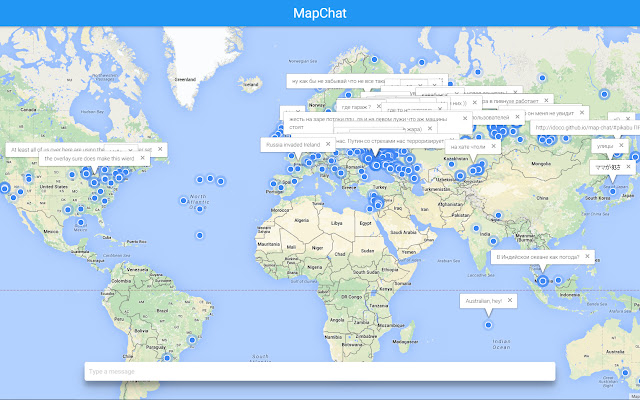The height and width of the screenshot is (400, 640).
Task: Close the 'At least all of us over here' bubble
Action: (x=160, y=149)
